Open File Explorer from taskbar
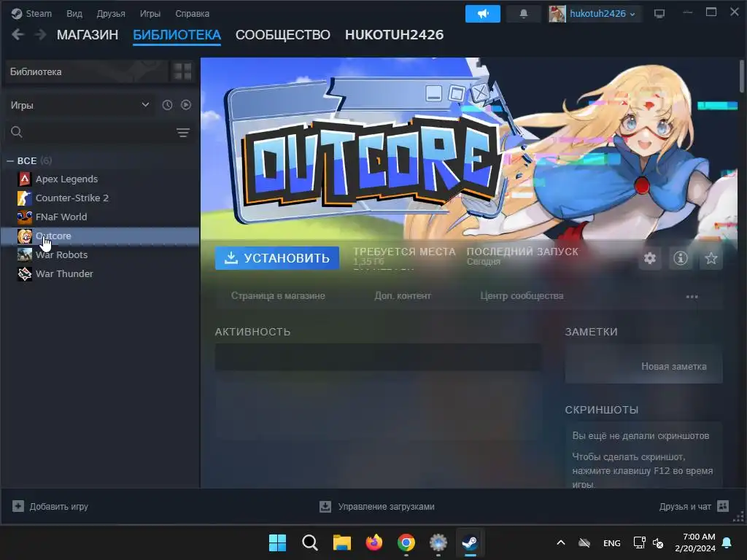 pyautogui.click(x=341, y=542)
